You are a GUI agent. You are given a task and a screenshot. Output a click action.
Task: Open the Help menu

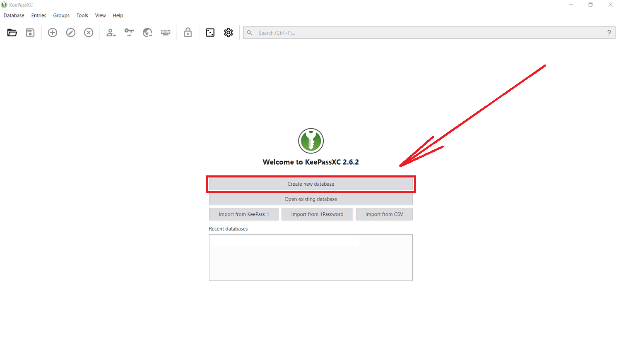pyautogui.click(x=118, y=15)
